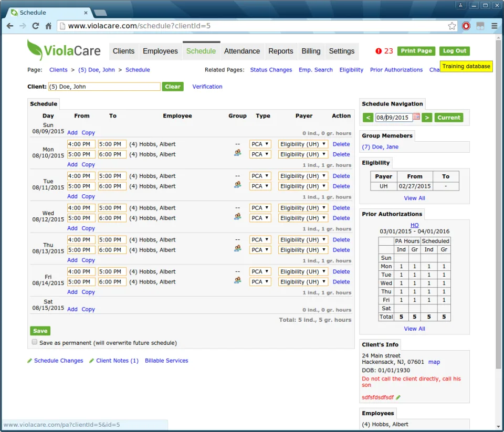Click the red alert notification icon
This screenshot has width=504, height=432.
379,51
